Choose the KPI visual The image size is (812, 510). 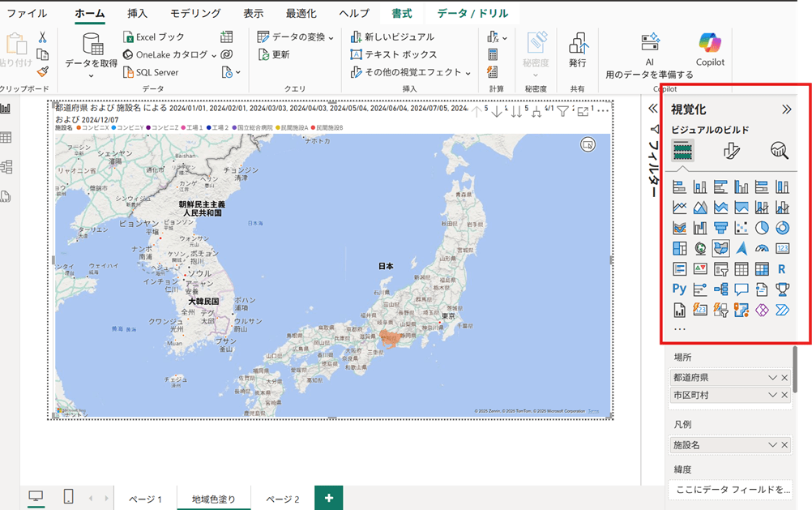[x=700, y=269]
